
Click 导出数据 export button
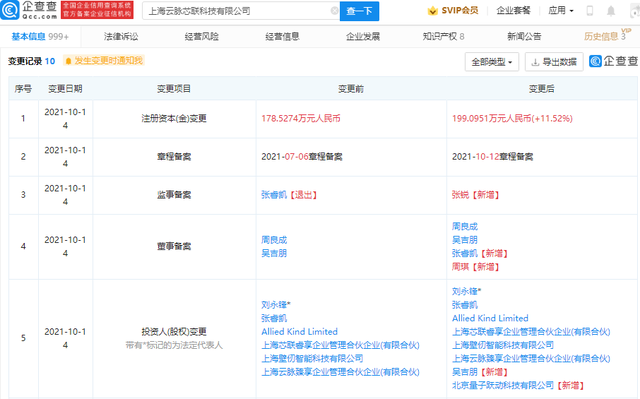coord(554,62)
